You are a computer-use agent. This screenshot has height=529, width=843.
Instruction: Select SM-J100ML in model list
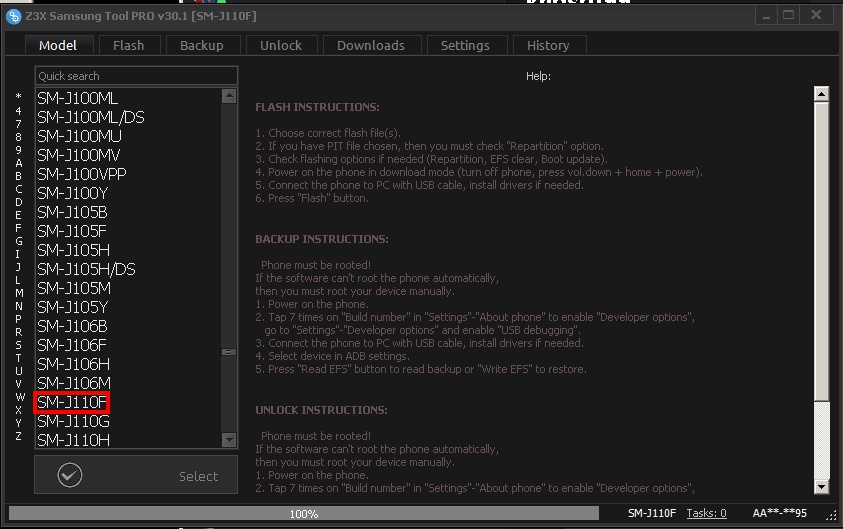(x=77, y=98)
